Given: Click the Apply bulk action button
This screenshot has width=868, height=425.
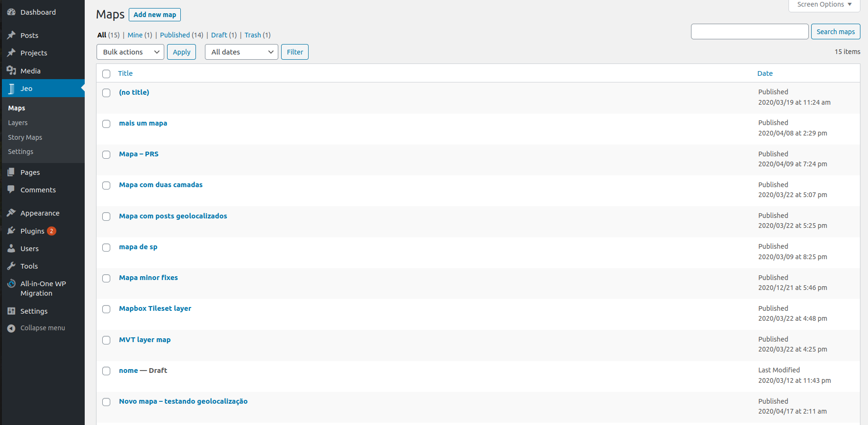Looking at the screenshot, I should [181, 52].
